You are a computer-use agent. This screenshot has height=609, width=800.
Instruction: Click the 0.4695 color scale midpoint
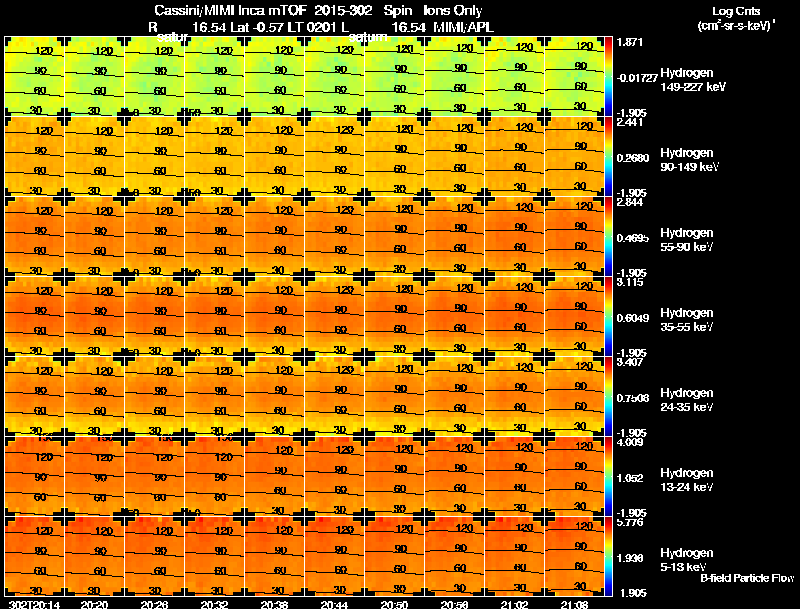coord(633,238)
